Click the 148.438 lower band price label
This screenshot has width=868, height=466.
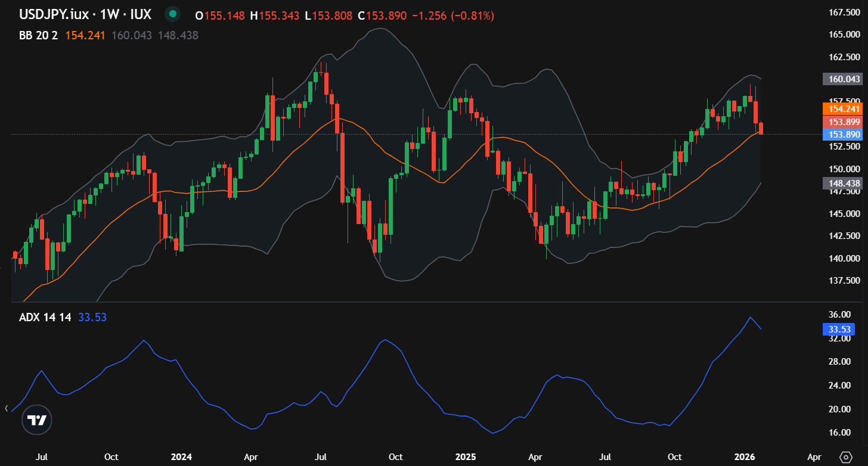point(842,184)
